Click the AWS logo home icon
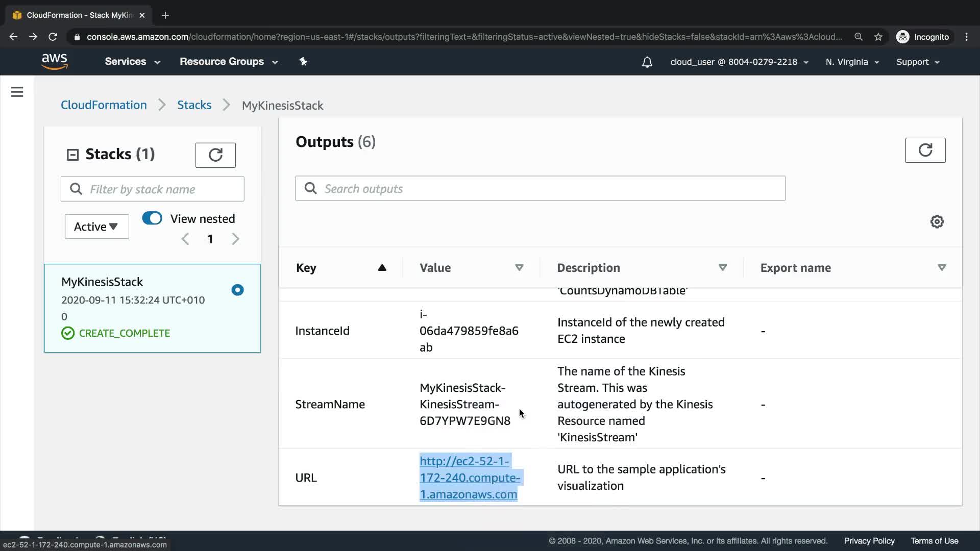 tap(55, 61)
